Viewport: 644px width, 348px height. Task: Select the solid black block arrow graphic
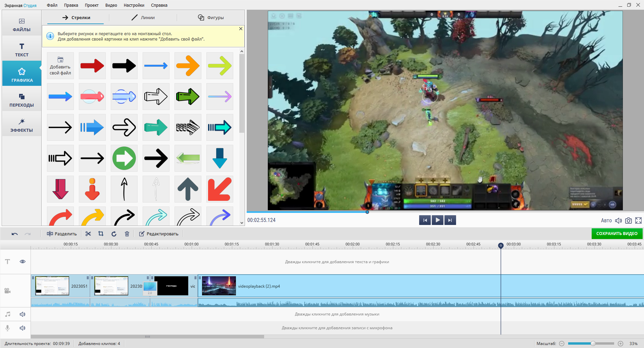(x=124, y=66)
